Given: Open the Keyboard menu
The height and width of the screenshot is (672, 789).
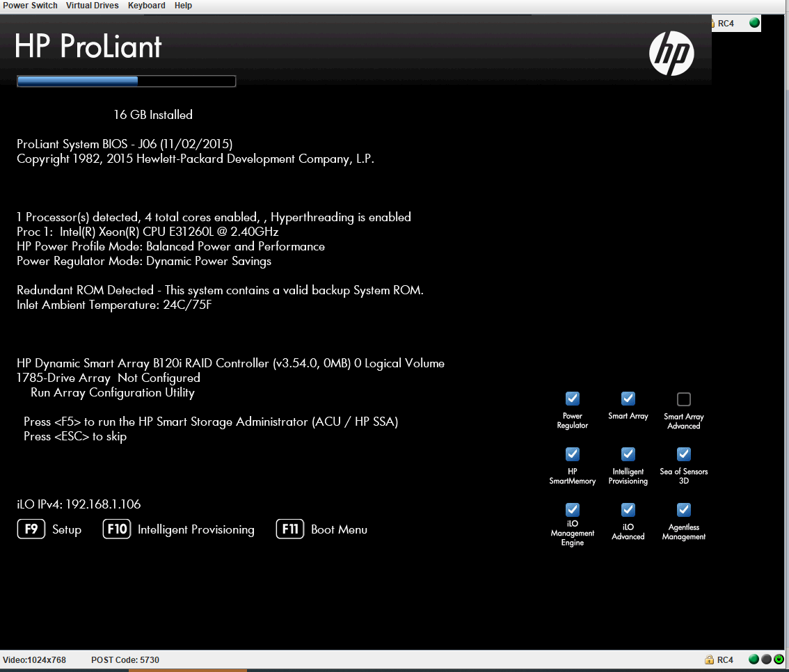Looking at the screenshot, I should click(146, 6).
